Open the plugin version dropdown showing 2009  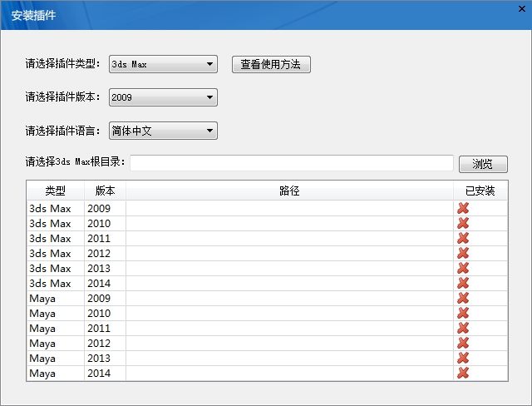tap(163, 97)
